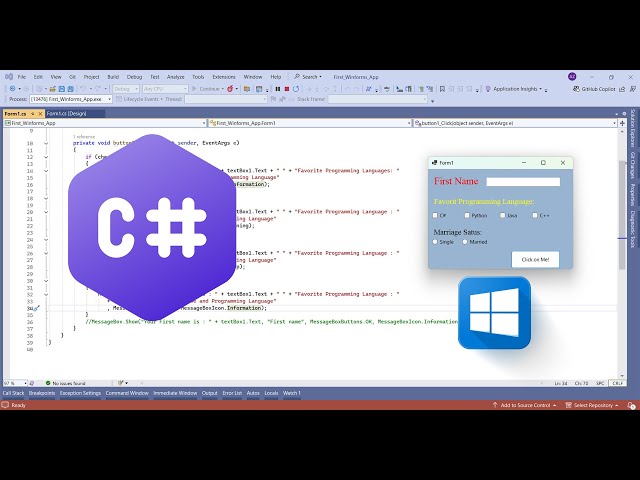Click the notifications bell in the status bar
Screen dimensions: 640x480
(631, 405)
